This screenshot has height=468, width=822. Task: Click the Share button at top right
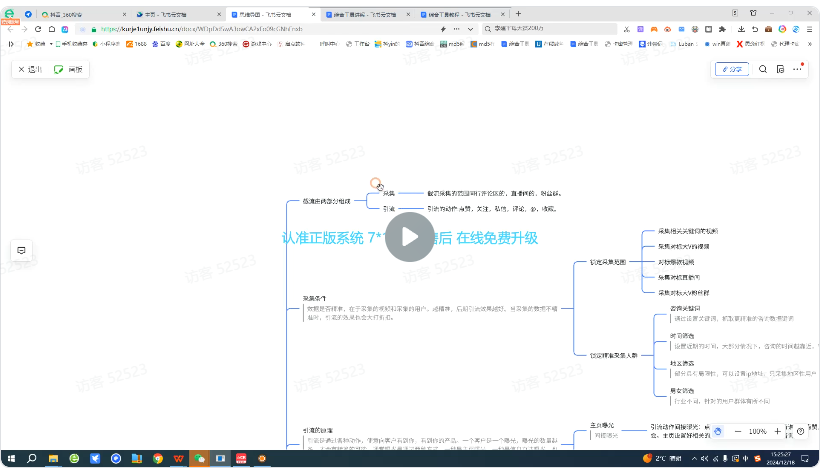pos(731,69)
